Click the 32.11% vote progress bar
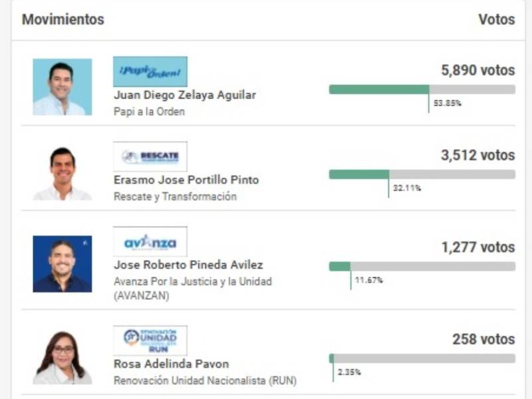This screenshot has height=399, width=532. click(x=422, y=174)
